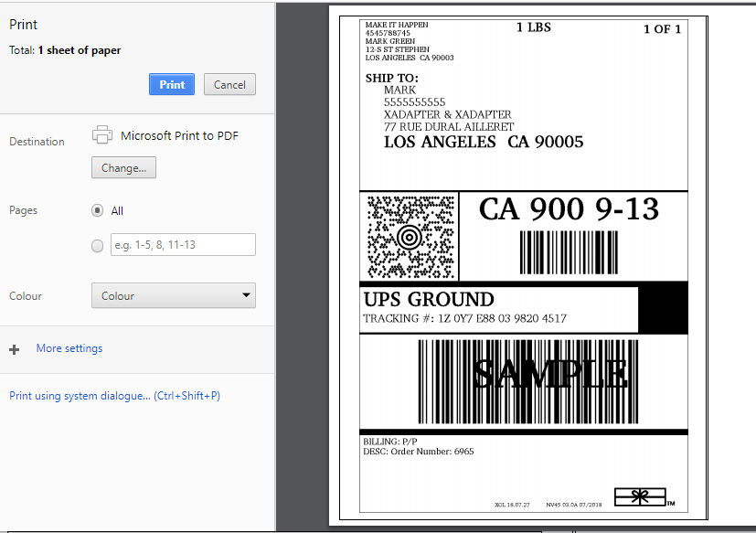This screenshot has height=533, width=756.
Task: Click the arrow on the Colour combo box
Action: click(246, 295)
